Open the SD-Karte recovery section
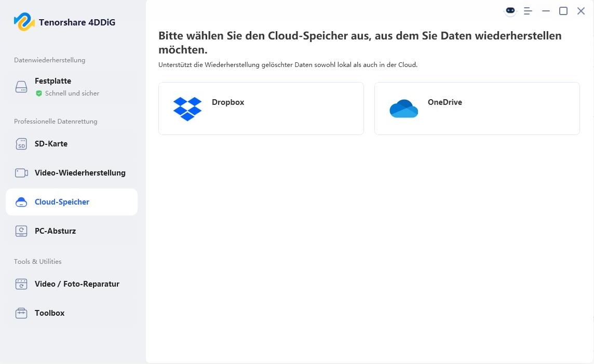The image size is (594, 364). pyautogui.click(x=51, y=144)
